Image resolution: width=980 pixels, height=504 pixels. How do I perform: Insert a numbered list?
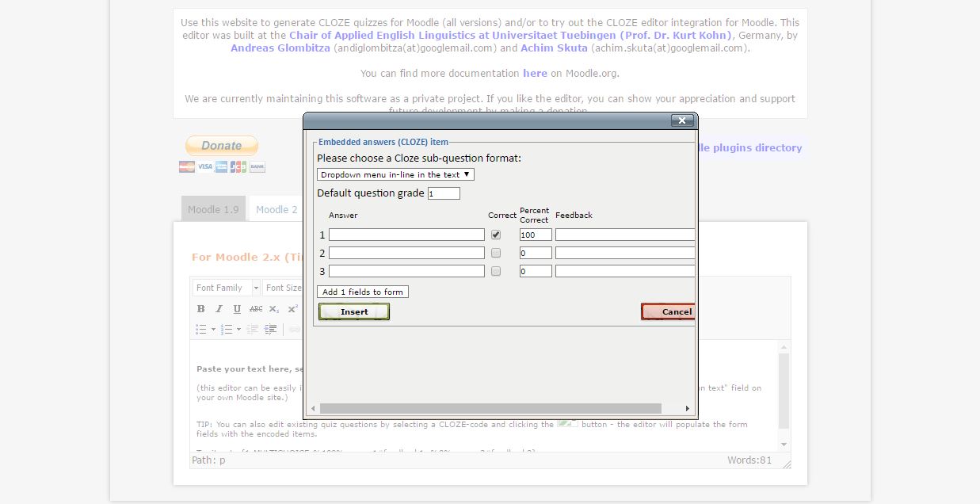(227, 329)
